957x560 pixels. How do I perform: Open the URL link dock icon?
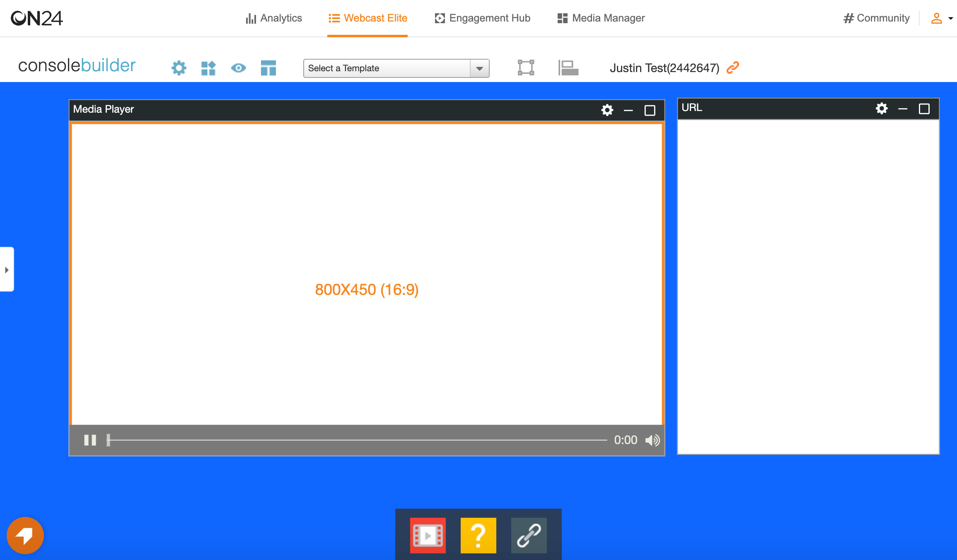pyautogui.click(x=529, y=536)
